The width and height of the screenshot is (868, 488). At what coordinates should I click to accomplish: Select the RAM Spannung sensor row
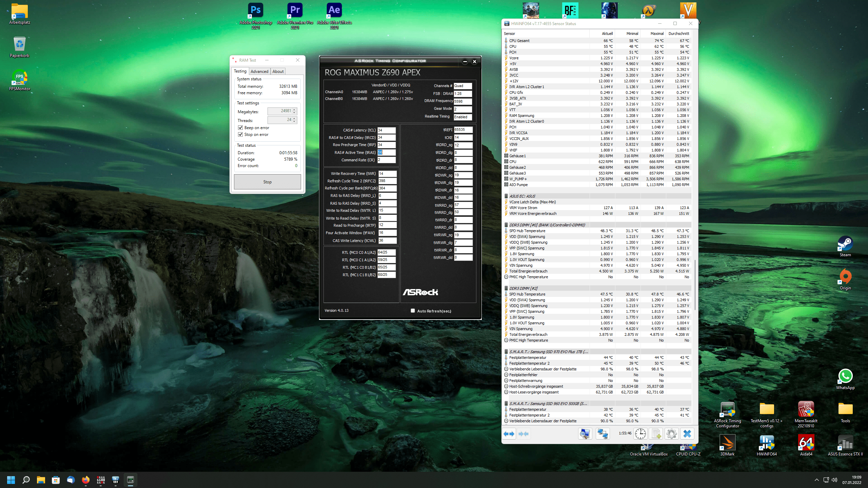[597, 116]
